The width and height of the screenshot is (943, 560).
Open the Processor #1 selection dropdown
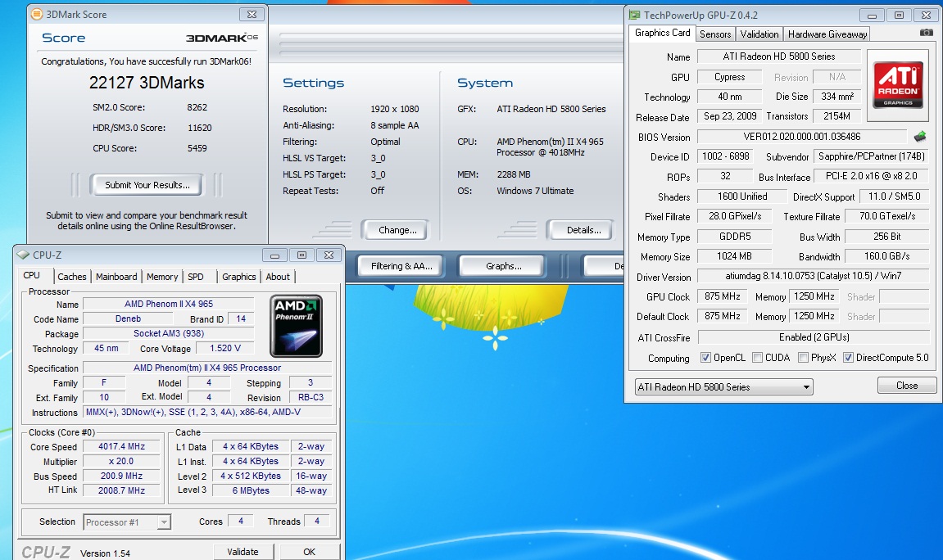point(127,522)
